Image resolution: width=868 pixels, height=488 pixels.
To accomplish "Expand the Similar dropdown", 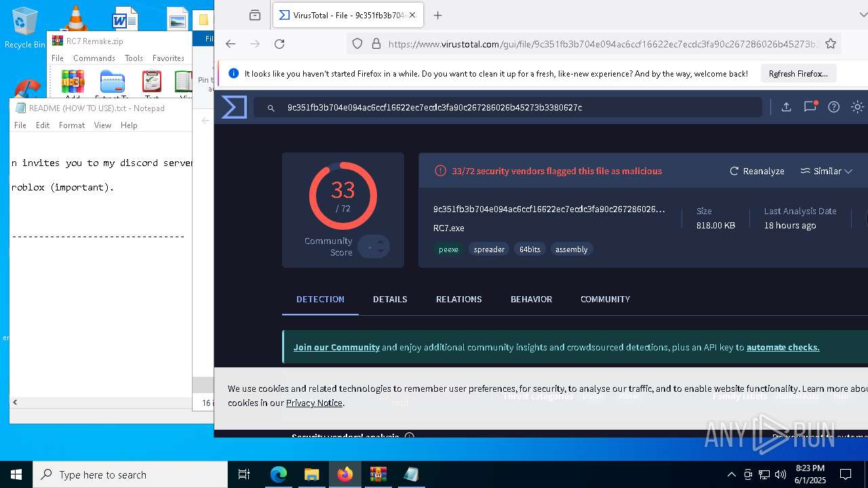I will [826, 171].
